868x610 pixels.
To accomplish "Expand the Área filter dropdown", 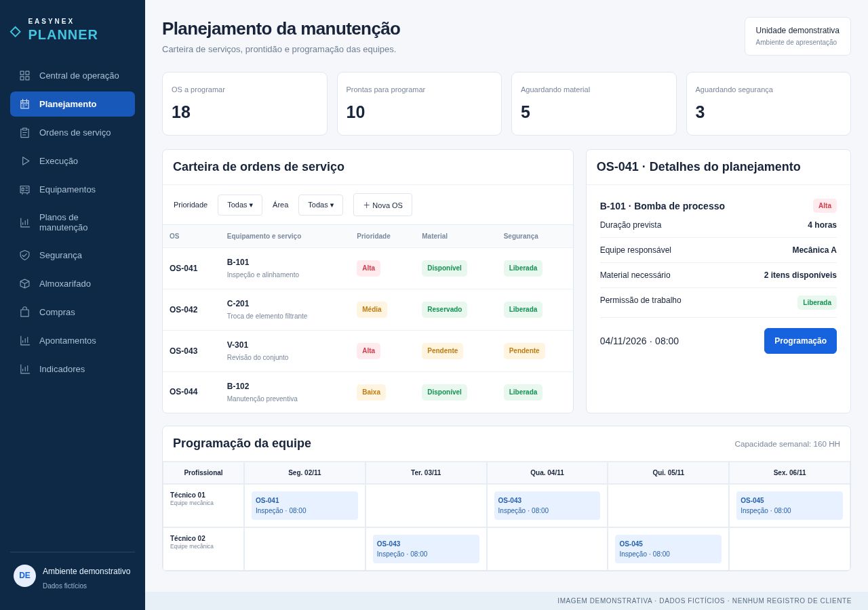I will click(x=321, y=205).
